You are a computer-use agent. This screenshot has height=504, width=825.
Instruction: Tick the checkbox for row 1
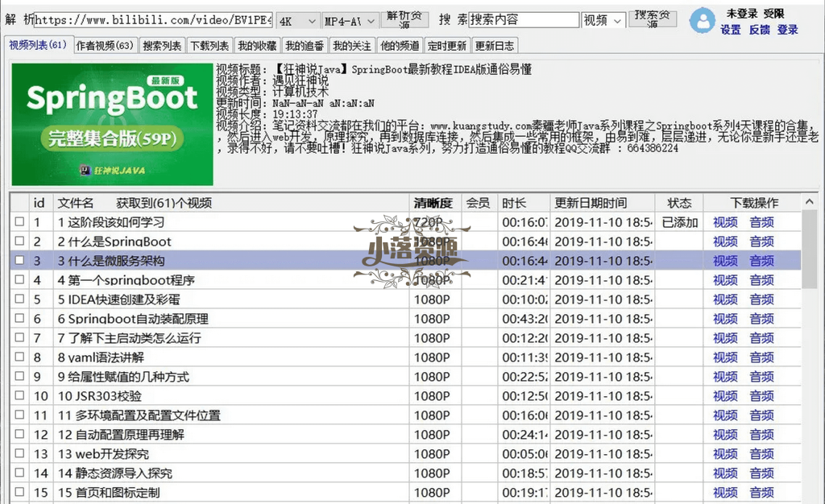click(19, 221)
